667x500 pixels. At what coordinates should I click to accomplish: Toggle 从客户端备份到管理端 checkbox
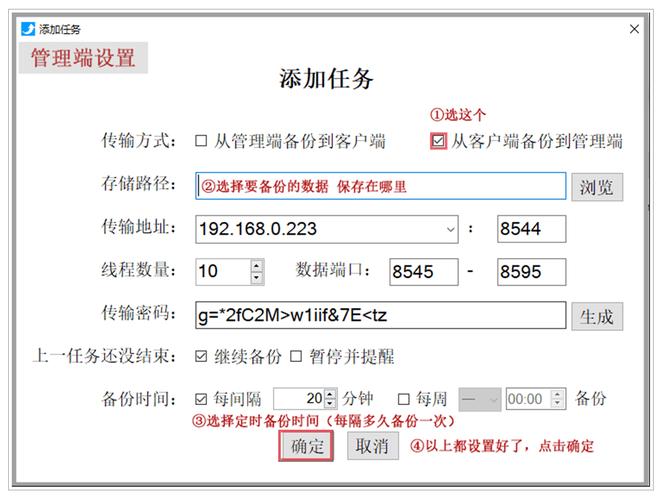439,141
